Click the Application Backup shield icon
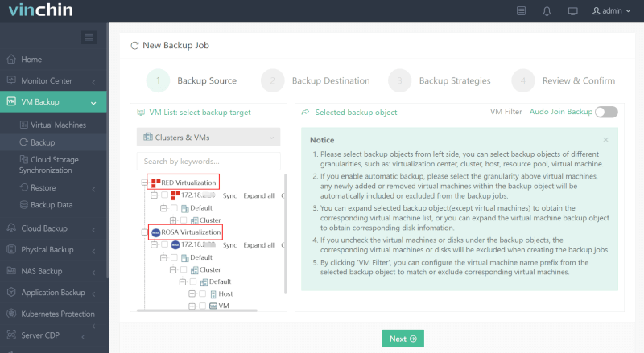 tap(11, 292)
